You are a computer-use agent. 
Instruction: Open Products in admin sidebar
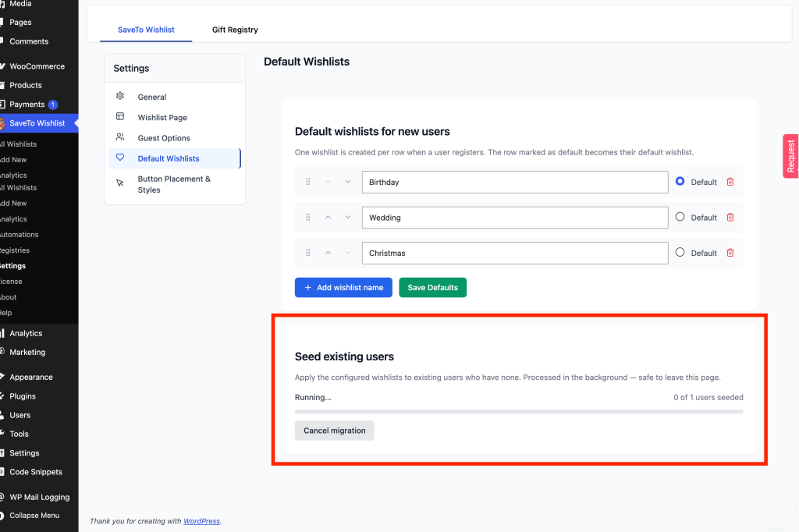click(x=26, y=85)
